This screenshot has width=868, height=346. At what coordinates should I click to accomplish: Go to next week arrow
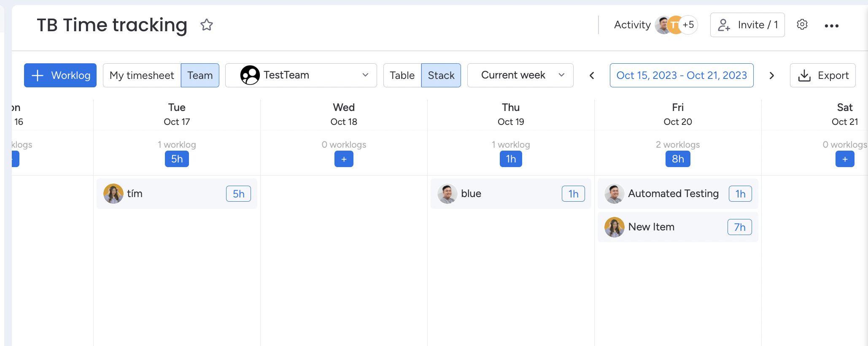tap(771, 76)
